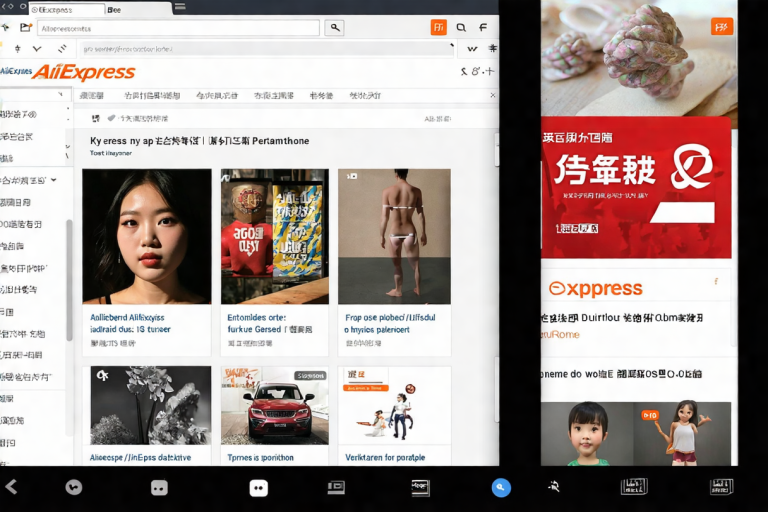The width and height of the screenshot is (768, 512).
Task: Click the pin icon in second toolbar row
Action: tap(18, 49)
